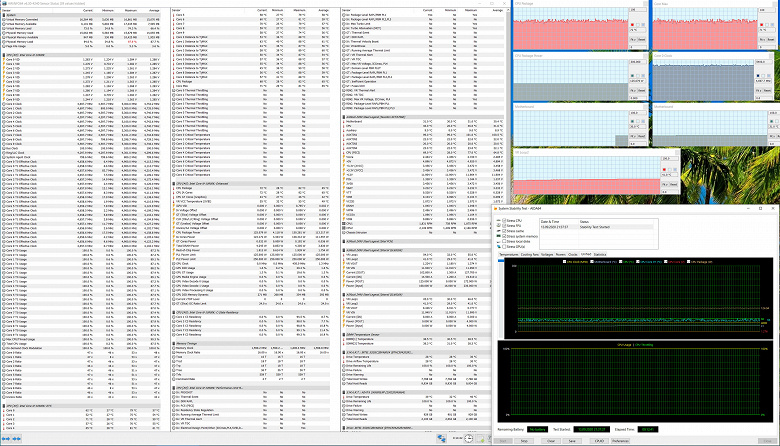
Task: Select the Ring/LLC Clock row
Action: coord(81,153)
